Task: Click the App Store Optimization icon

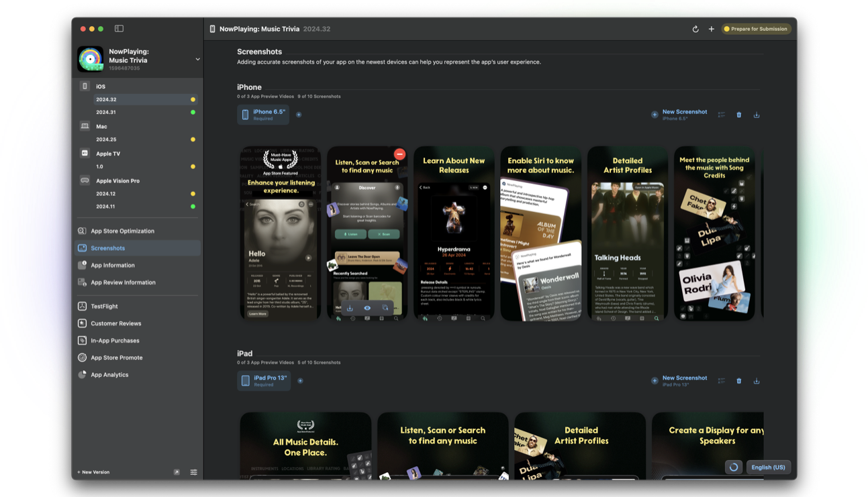Action: pos(82,231)
